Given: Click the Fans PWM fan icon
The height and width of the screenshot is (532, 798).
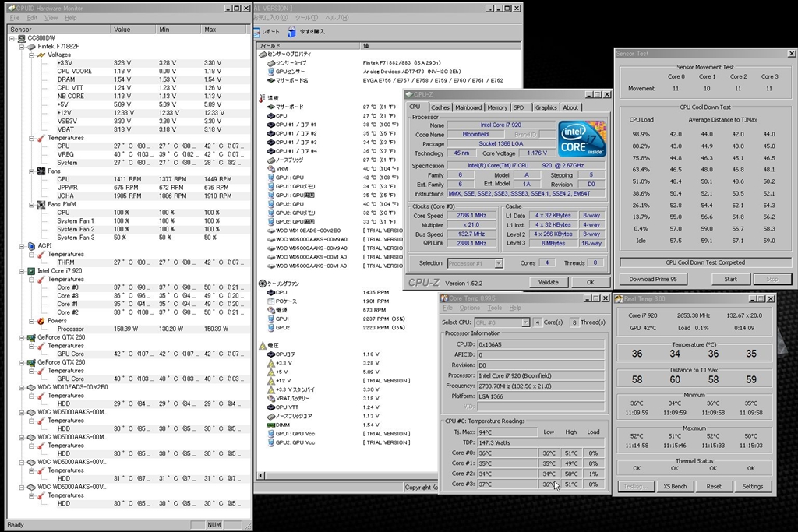Looking at the screenshot, I should 41,204.
